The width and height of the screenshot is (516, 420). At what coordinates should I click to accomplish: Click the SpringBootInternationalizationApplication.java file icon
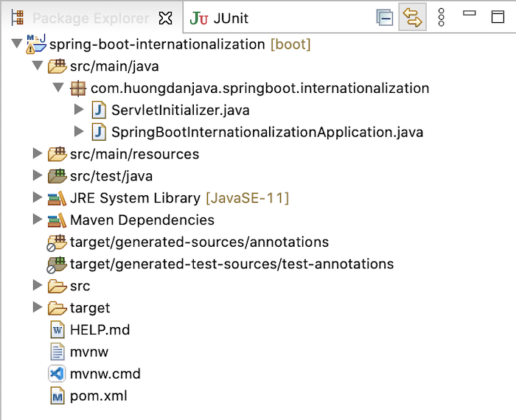(99, 133)
